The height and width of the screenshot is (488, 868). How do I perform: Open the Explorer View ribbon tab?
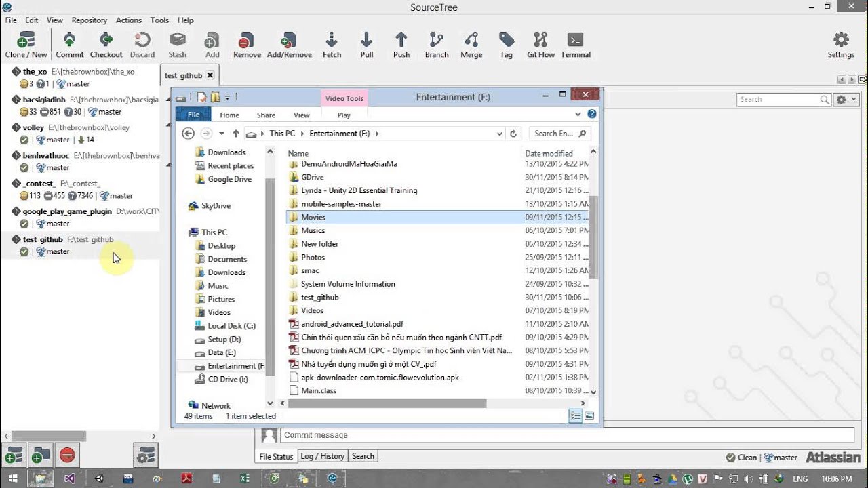(x=302, y=115)
